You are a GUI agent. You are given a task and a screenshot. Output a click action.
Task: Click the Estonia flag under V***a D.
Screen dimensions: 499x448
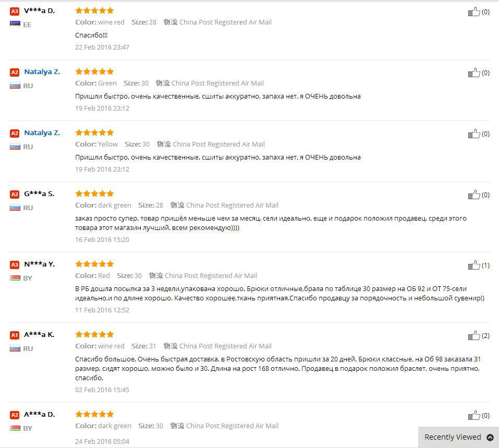[15, 24]
